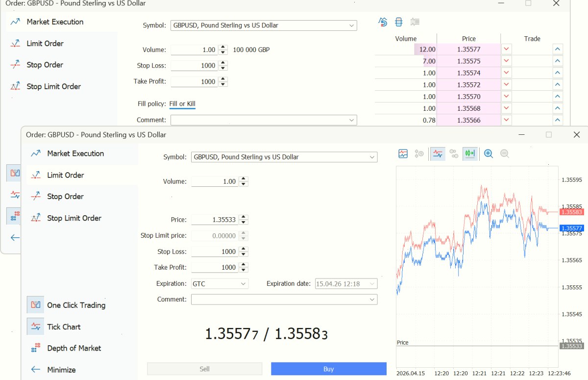Click the red sell arrow at 1.35577

pos(506,49)
